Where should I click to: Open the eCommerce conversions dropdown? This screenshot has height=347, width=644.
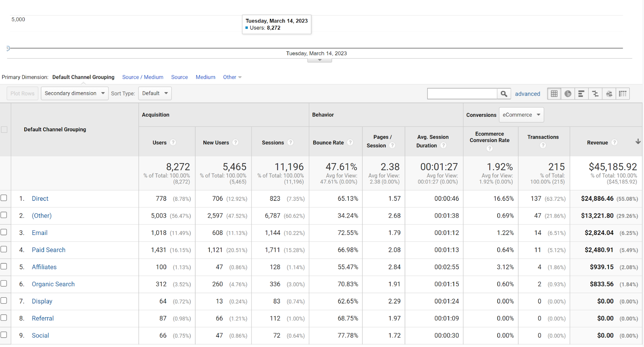click(521, 115)
